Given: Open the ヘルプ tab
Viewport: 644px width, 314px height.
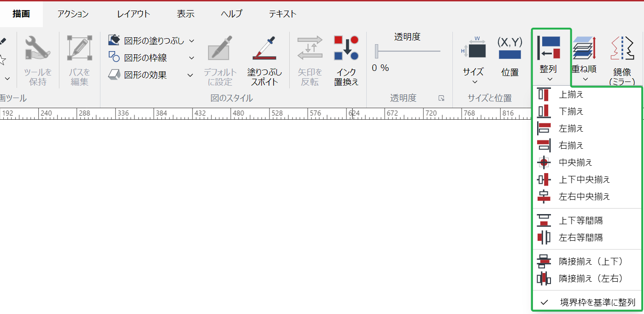Looking at the screenshot, I should [x=231, y=14].
